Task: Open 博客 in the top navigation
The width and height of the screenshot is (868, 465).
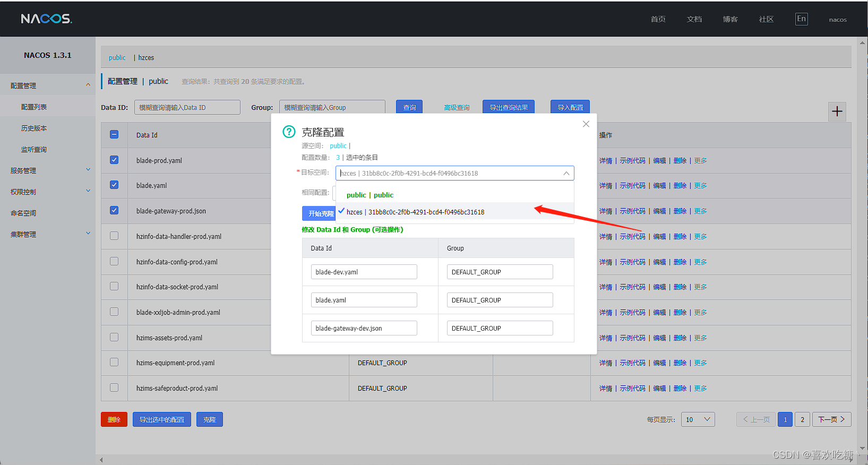Action: click(730, 19)
